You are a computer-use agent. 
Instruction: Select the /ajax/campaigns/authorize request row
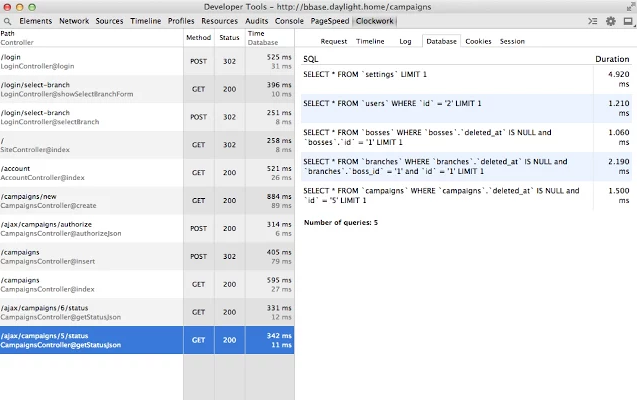(147, 229)
